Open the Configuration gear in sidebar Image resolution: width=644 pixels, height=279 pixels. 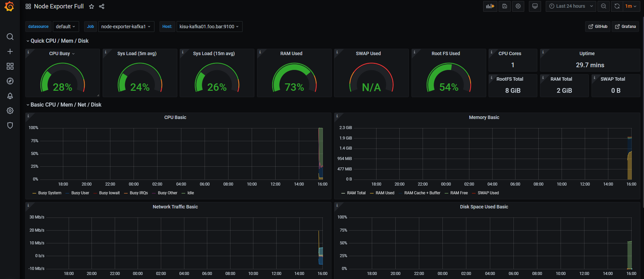coord(10,111)
